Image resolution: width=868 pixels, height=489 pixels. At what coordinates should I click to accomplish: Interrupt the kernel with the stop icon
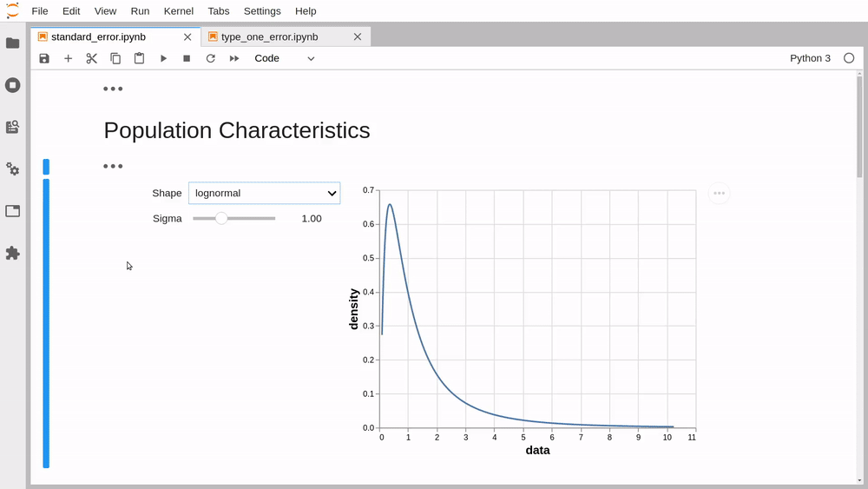point(187,58)
